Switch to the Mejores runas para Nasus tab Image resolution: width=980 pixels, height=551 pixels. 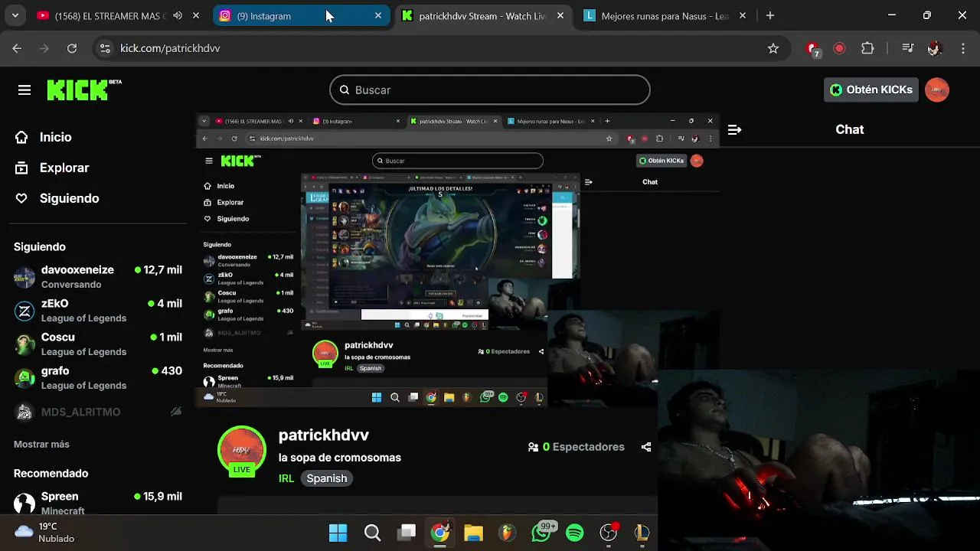click(x=663, y=15)
